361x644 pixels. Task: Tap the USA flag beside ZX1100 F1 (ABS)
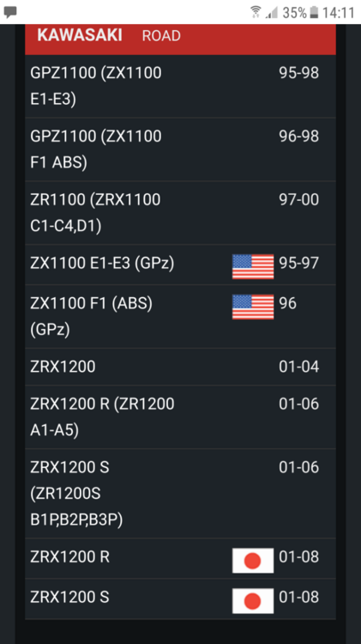point(253,307)
